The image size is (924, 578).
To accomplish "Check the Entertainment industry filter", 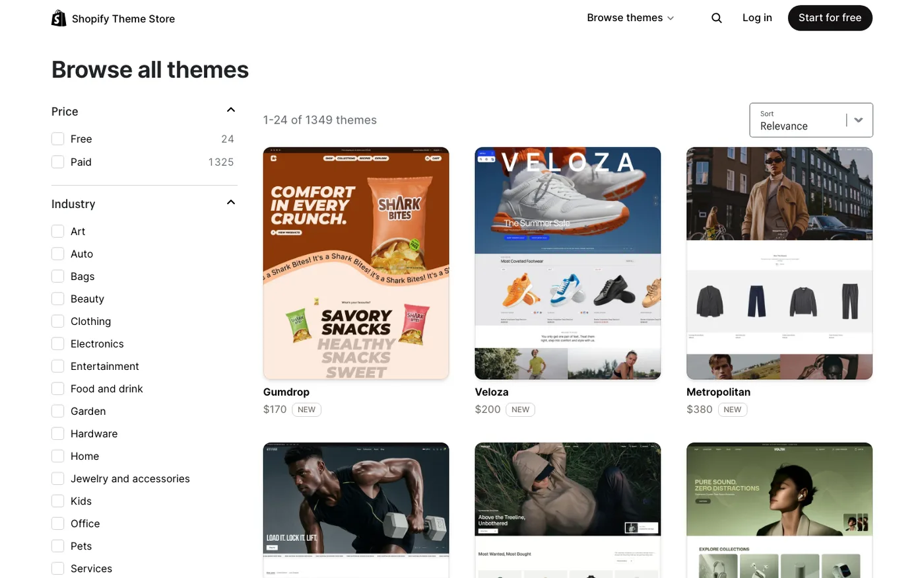I will pyautogui.click(x=58, y=366).
